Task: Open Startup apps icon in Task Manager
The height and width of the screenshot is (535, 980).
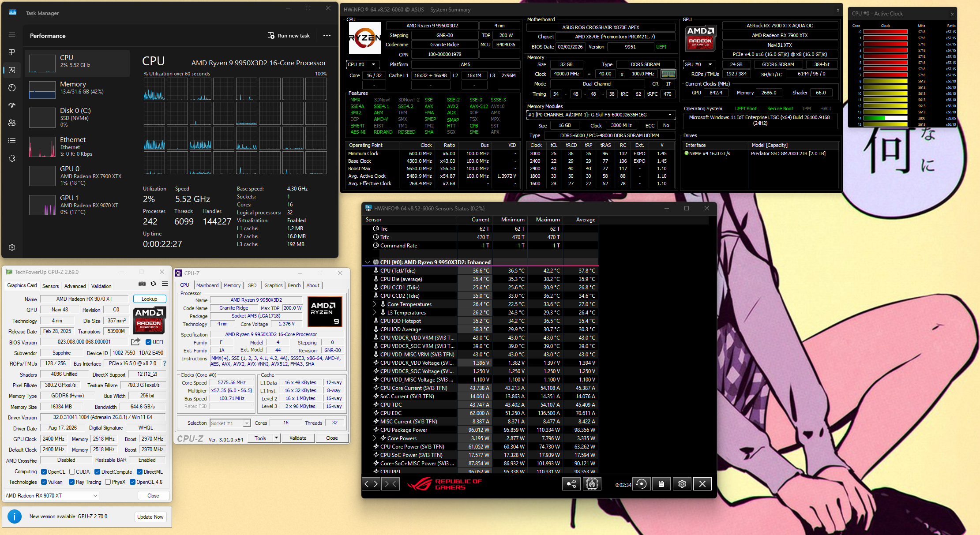Action: click(12, 105)
